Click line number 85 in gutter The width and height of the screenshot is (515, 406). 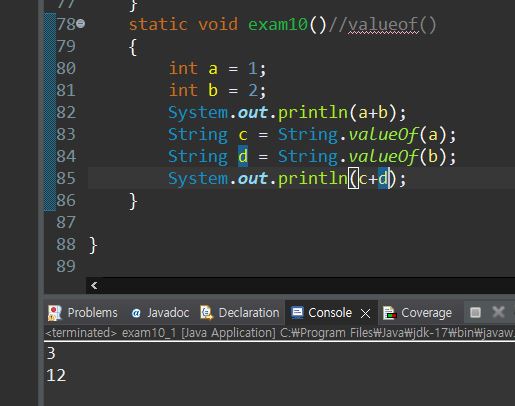point(66,178)
